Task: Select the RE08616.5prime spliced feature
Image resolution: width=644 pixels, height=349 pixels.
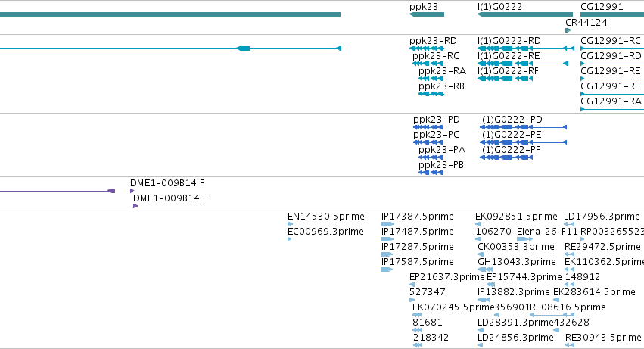Action: pos(551,315)
